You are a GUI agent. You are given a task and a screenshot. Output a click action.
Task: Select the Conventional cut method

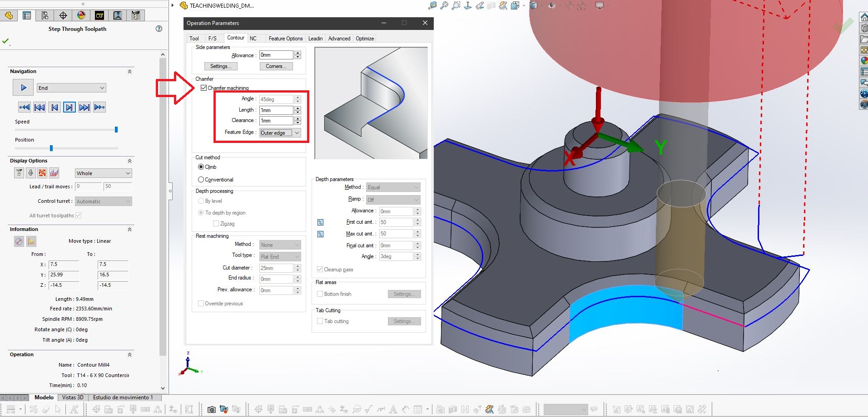click(201, 180)
